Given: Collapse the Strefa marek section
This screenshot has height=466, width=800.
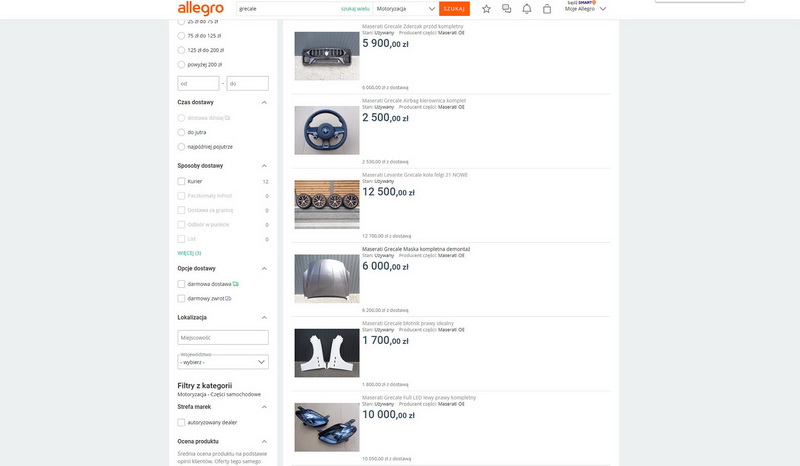Looking at the screenshot, I should (x=264, y=407).
